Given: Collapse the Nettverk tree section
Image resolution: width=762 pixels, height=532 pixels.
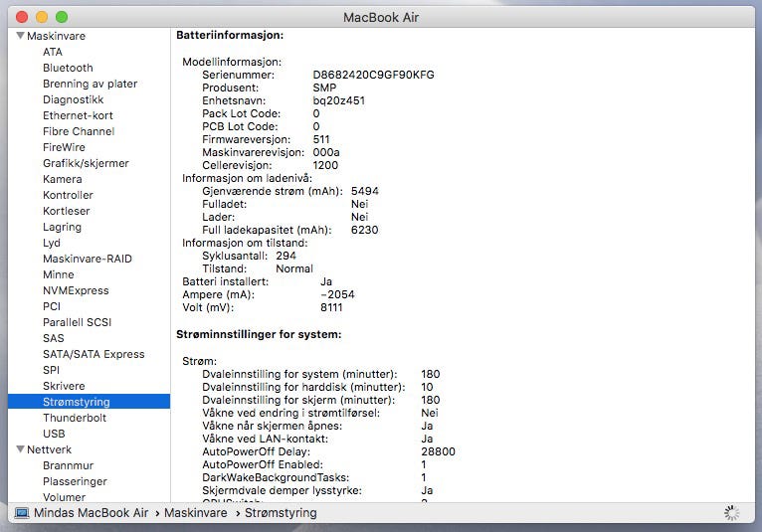Looking at the screenshot, I should point(21,449).
